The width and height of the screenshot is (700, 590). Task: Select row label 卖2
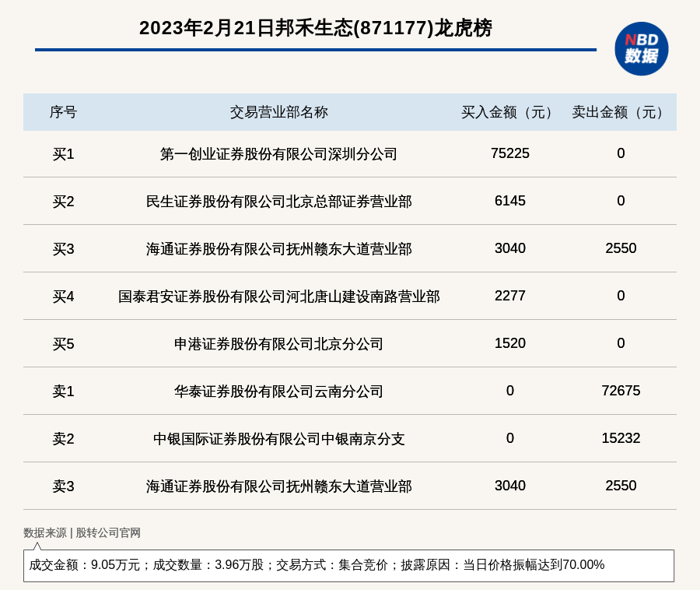(x=63, y=438)
